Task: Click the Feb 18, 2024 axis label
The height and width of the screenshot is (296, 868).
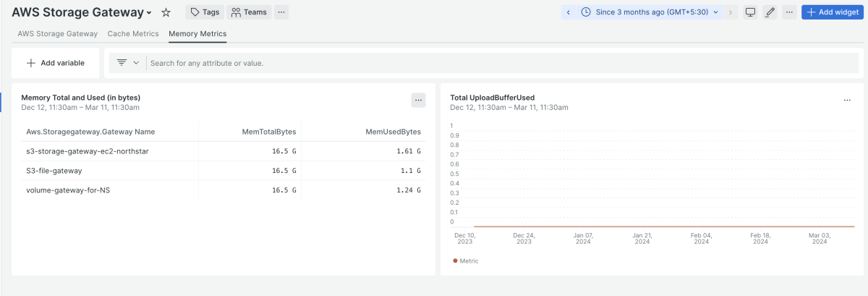Action: [760, 239]
